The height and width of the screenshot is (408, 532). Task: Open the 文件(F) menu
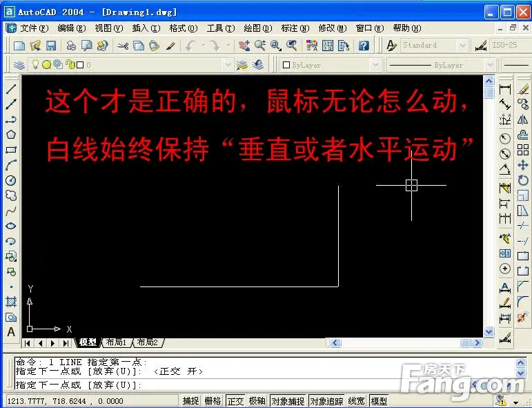pos(35,28)
